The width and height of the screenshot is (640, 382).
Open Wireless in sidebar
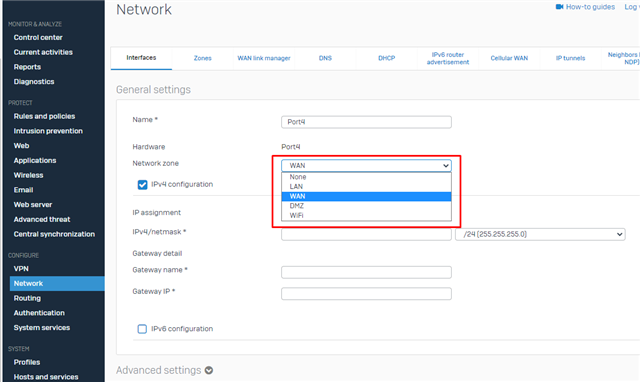click(x=28, y=175)
